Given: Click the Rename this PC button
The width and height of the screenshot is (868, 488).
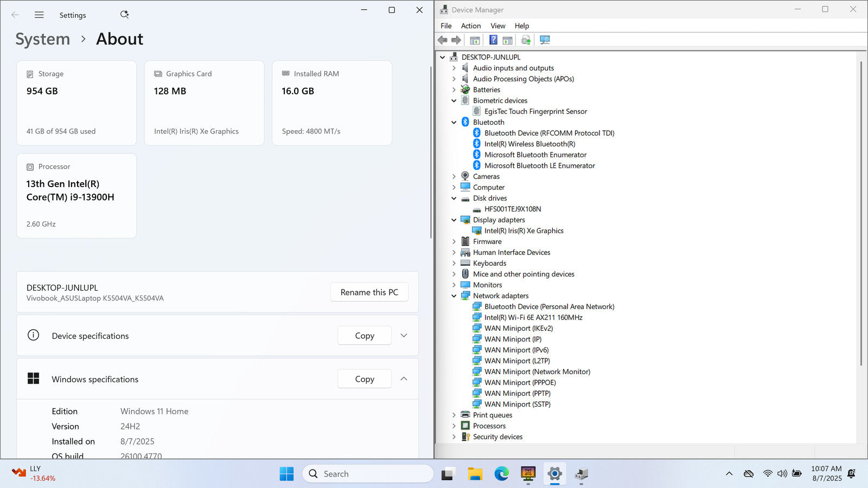Looking at the screenshot, I should tap(369, 292).
